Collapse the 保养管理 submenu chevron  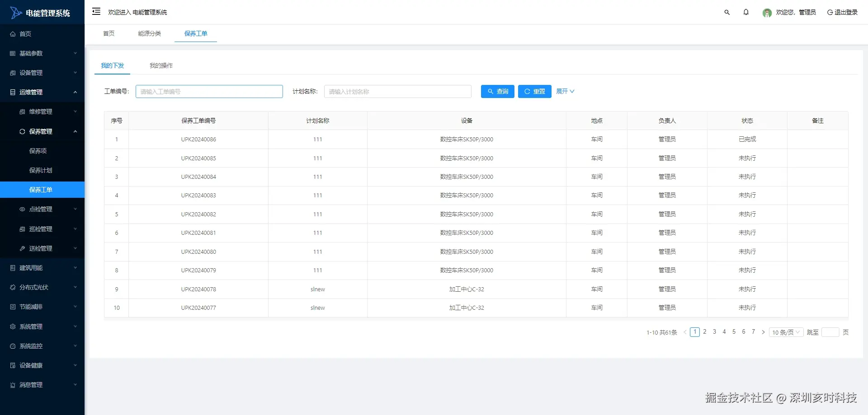coord(75,131)
